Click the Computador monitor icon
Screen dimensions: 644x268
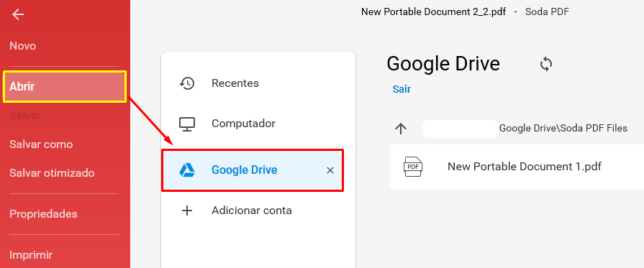point(187,124)
